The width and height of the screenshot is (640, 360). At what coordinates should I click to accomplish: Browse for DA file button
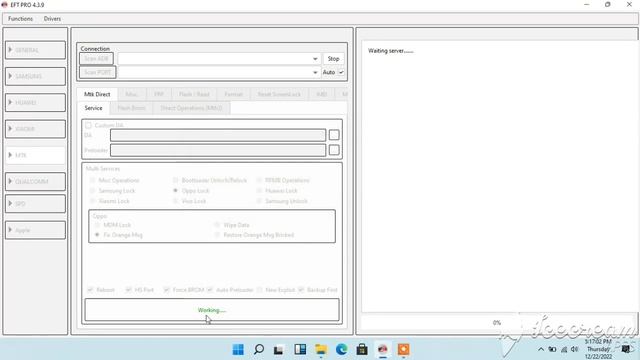click(334, 135)
